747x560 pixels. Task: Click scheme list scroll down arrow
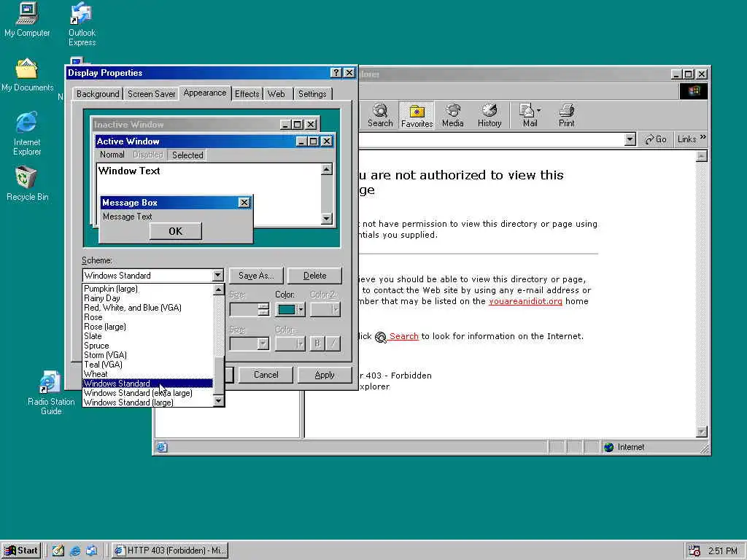coord(218,401)
